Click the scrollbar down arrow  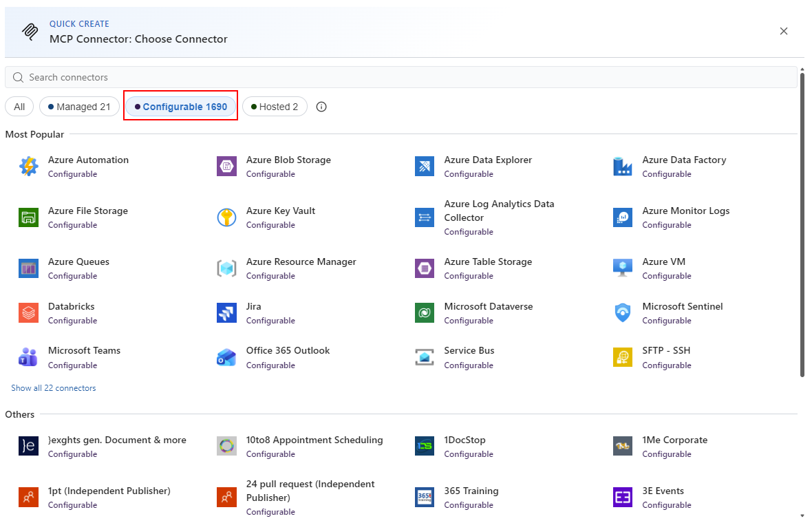pyautogui.click(x=802, y=515)
